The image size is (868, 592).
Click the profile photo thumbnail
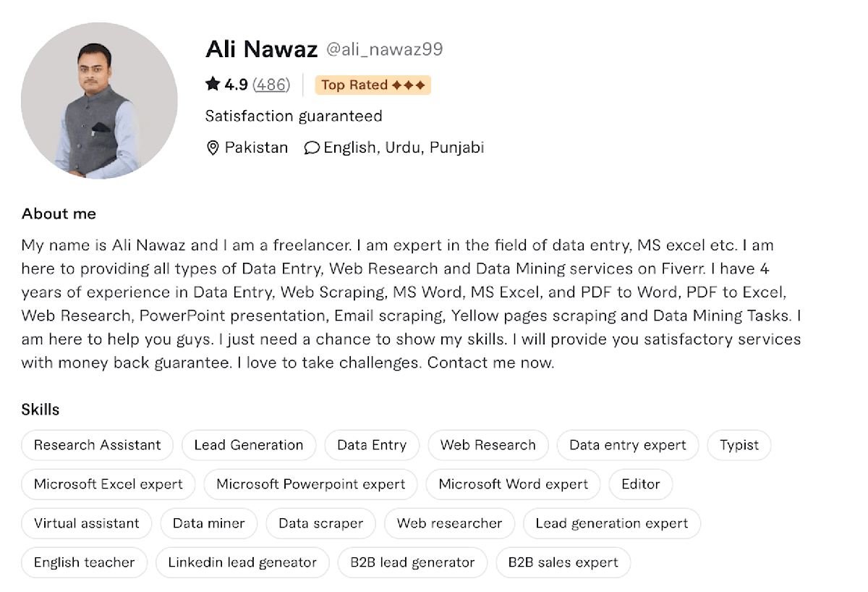click(99, 101)
